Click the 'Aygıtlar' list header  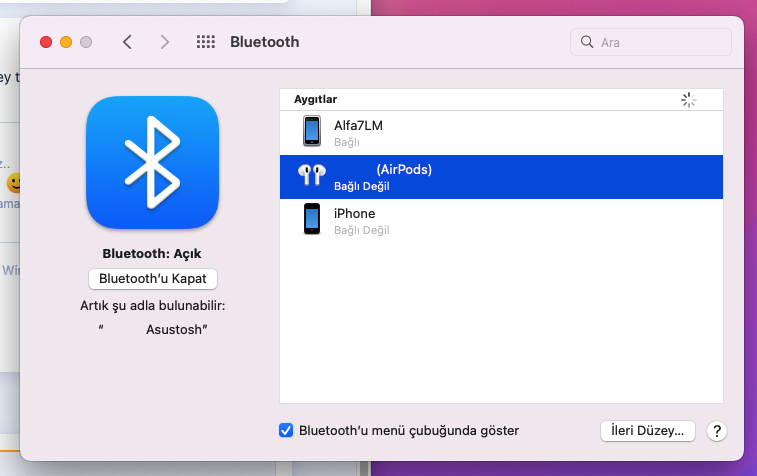pos(316,100)
